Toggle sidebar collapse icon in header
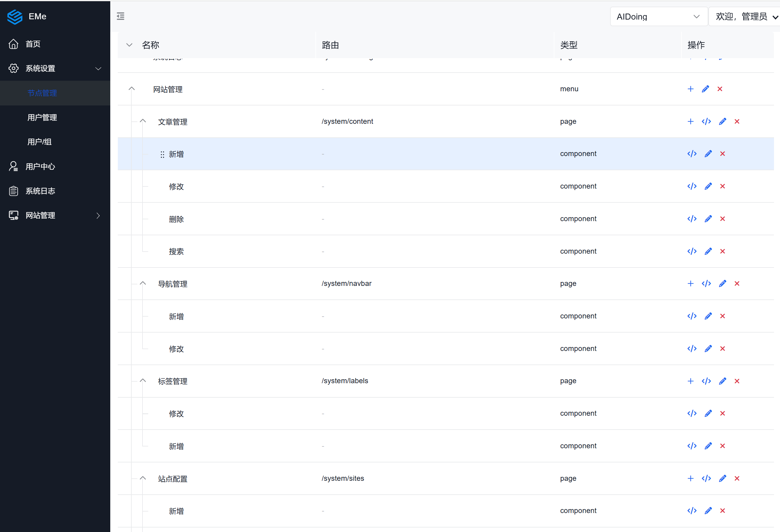This screenshot has width=780, height=532. click(x=121, y=16)
